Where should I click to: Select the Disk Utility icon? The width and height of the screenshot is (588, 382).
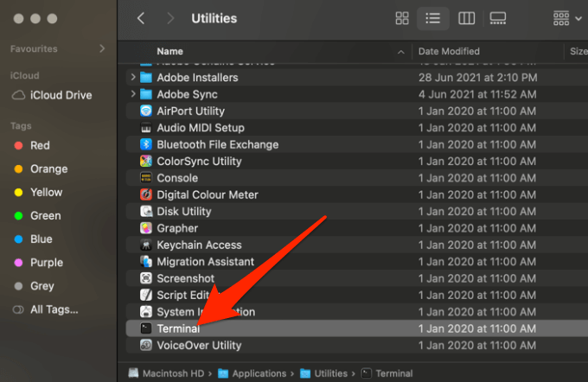[146, 212]
